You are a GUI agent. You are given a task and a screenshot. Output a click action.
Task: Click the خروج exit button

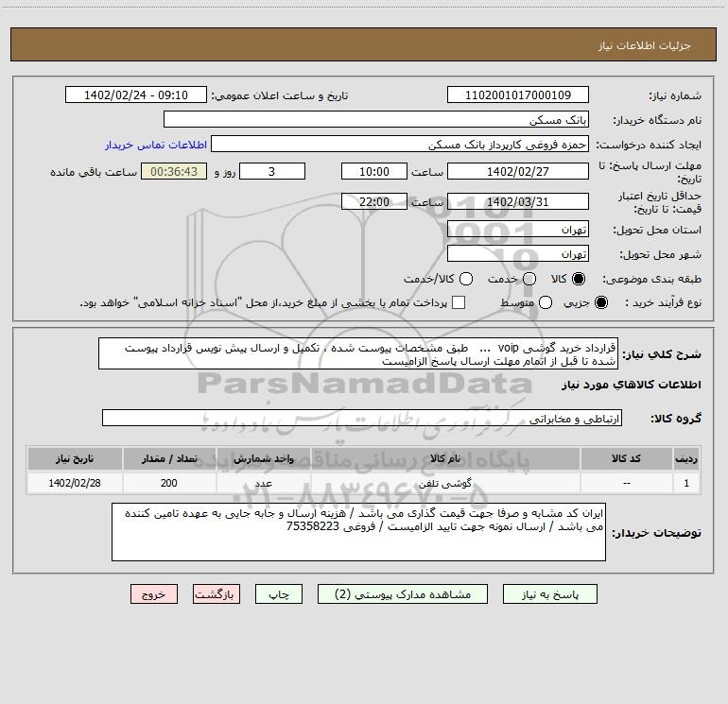coord(154,594)
